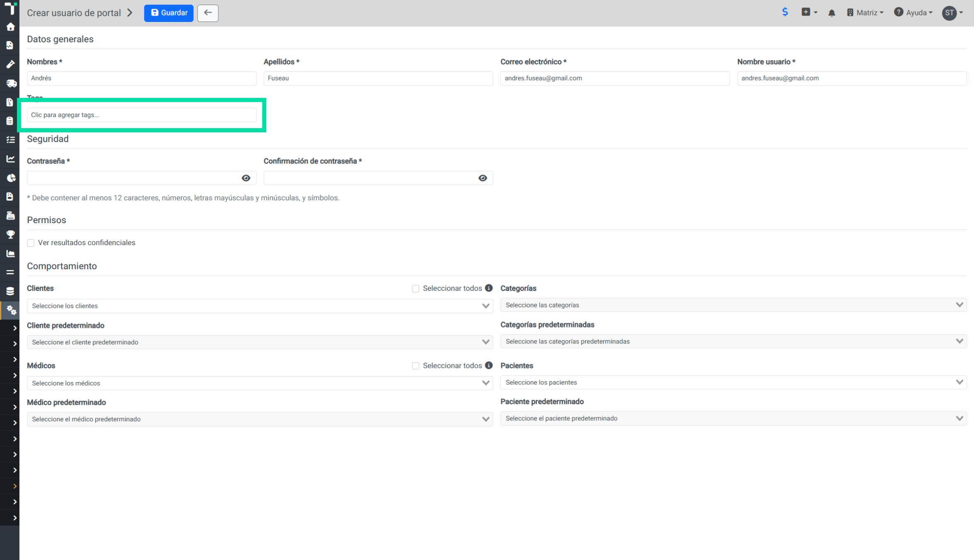Open the trophy icon in sidebar
The width and height of the screenshot is (974, 560).
click(x=10, y=234)
